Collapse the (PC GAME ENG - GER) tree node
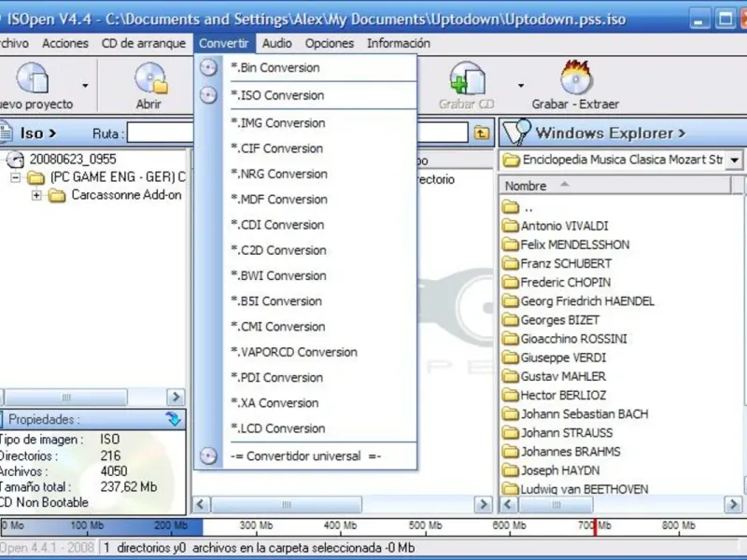 (x=16, y=177)
